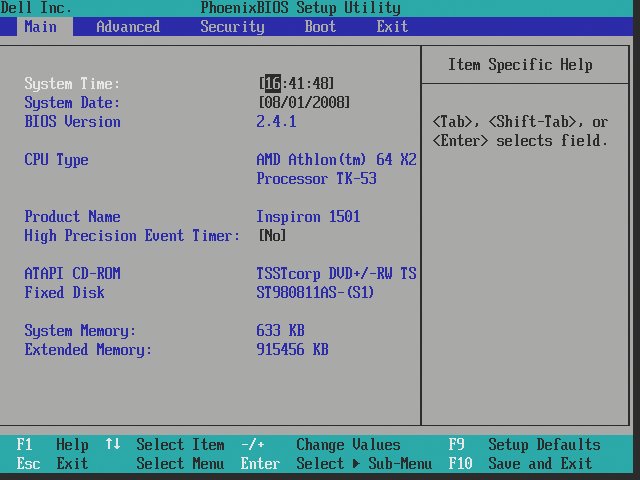
Task: Click the Sub-Menu triangle arrow in footer
Action: tap(356, 464)
